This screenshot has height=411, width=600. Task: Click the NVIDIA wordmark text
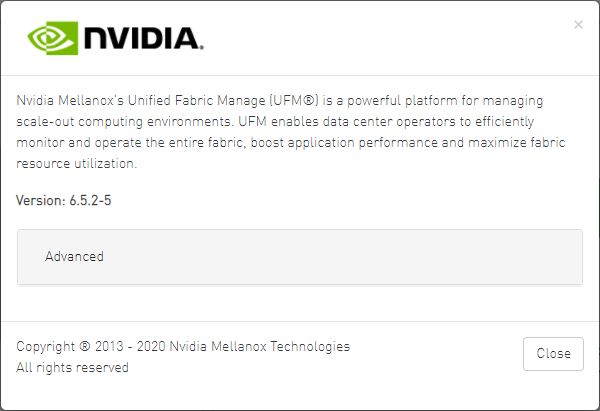point(143,39)
